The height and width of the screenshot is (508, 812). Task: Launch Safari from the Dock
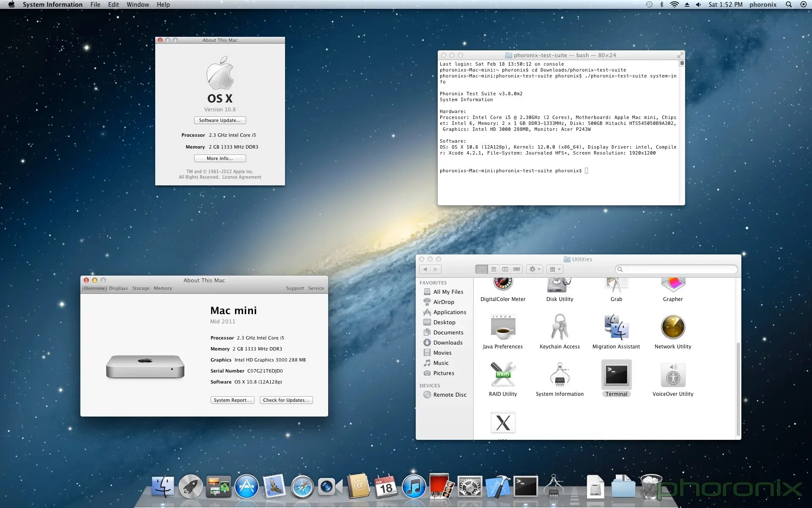click(x=302, y=487)
